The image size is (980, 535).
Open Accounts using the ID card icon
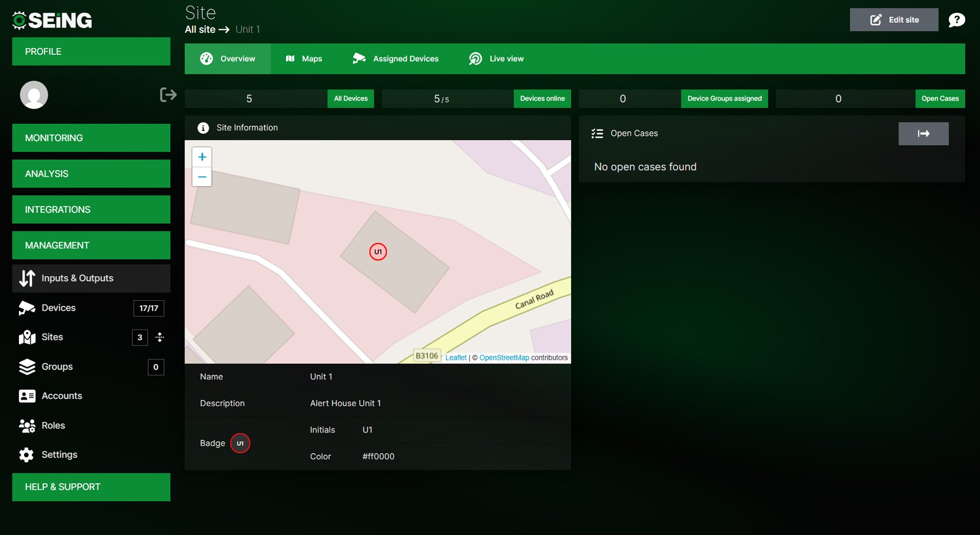coord(26,396)
